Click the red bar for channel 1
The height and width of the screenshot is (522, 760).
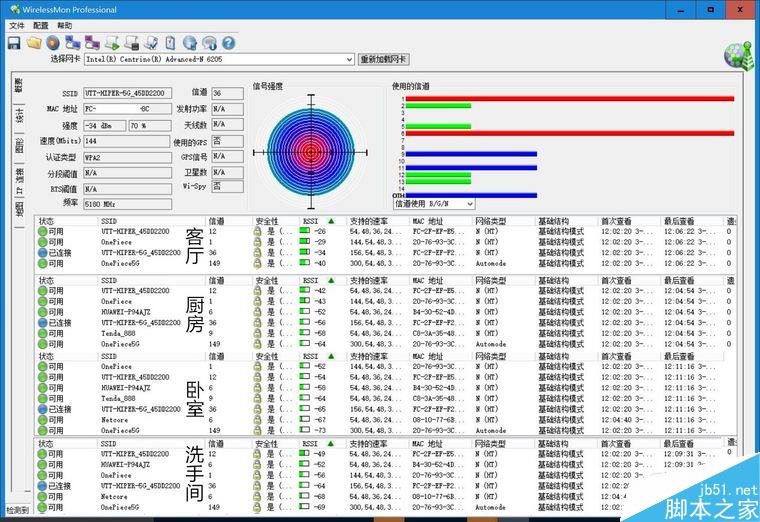point(570,99)
